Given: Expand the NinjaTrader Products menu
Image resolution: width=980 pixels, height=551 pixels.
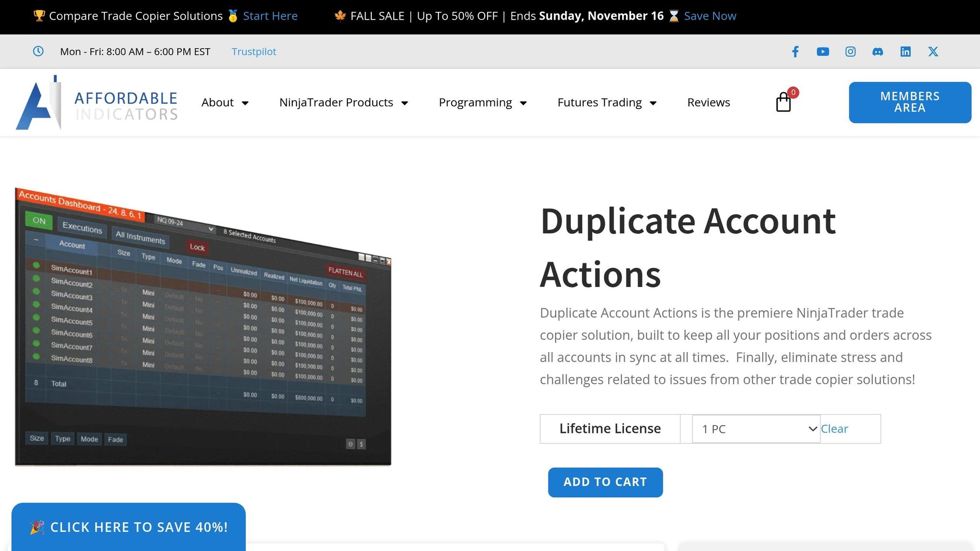Looking at the screenshot, I should pyautogui.click(x=344, y=102).
